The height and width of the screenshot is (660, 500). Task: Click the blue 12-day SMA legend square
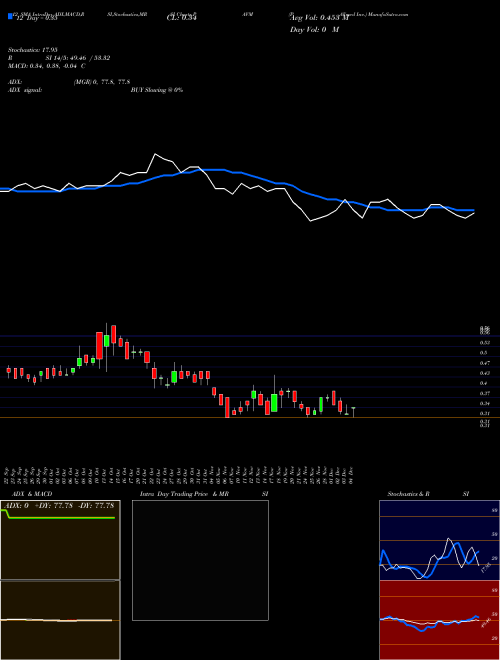tap(10, 17)
